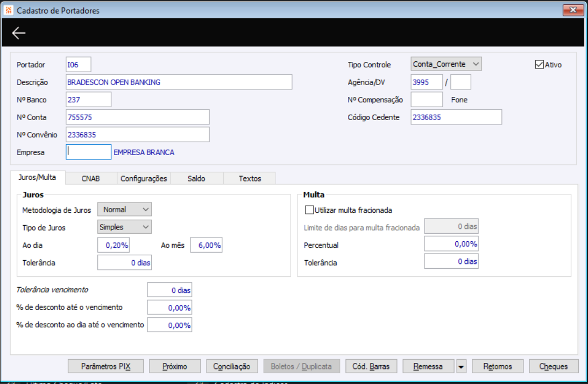
Task: Click the Juros Tolerância days field
Action: coord(124,262)
